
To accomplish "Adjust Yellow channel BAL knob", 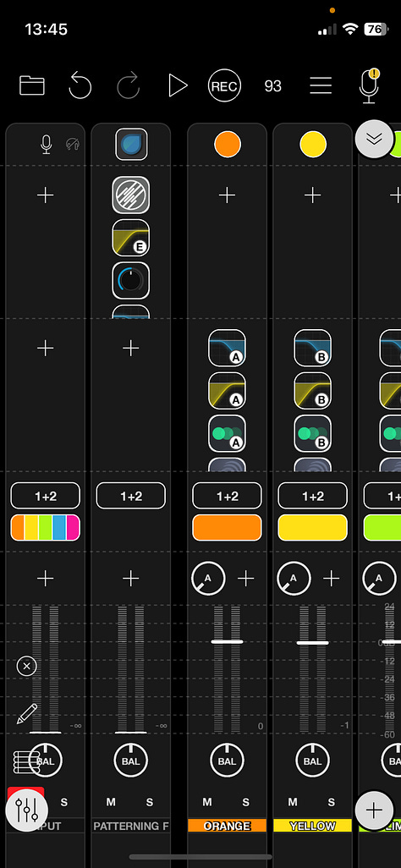I will [313, 761].
